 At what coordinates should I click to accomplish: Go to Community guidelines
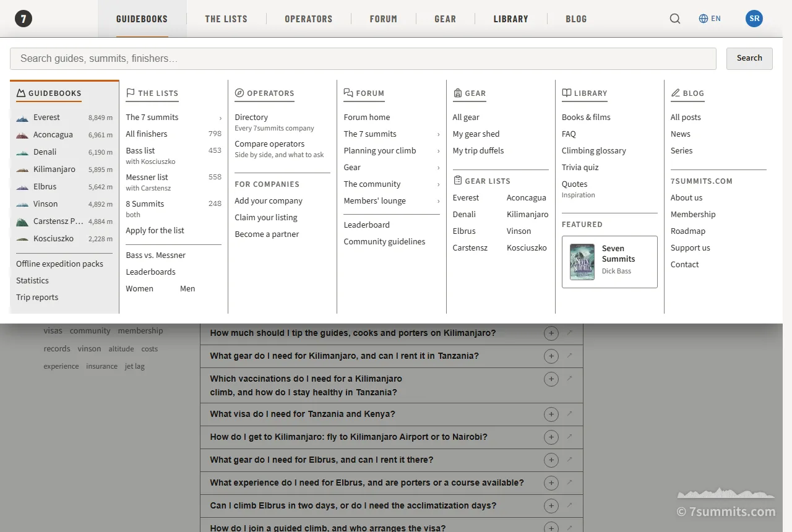pos(384,242)
